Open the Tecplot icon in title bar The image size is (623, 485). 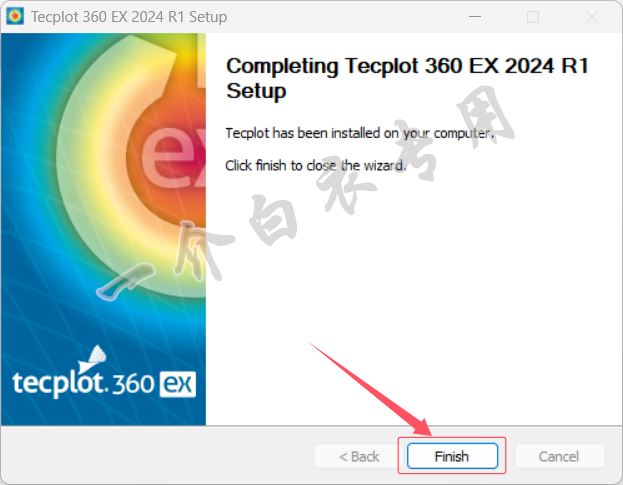pyautogui.click(x=15, y=16)
